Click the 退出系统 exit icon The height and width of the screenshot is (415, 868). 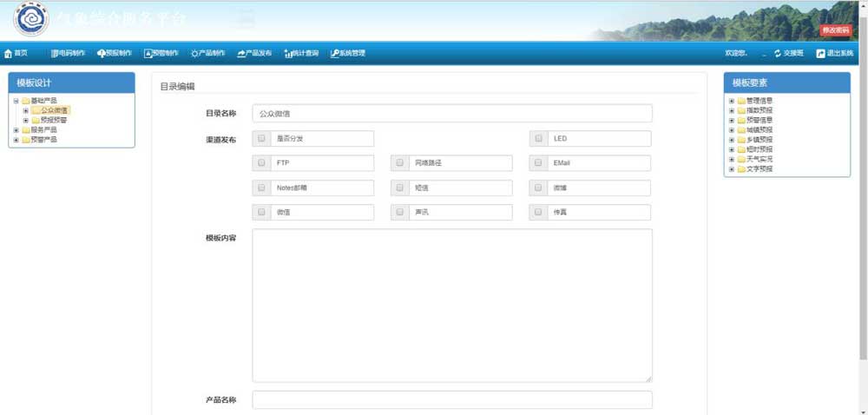(x=820, y=54)
